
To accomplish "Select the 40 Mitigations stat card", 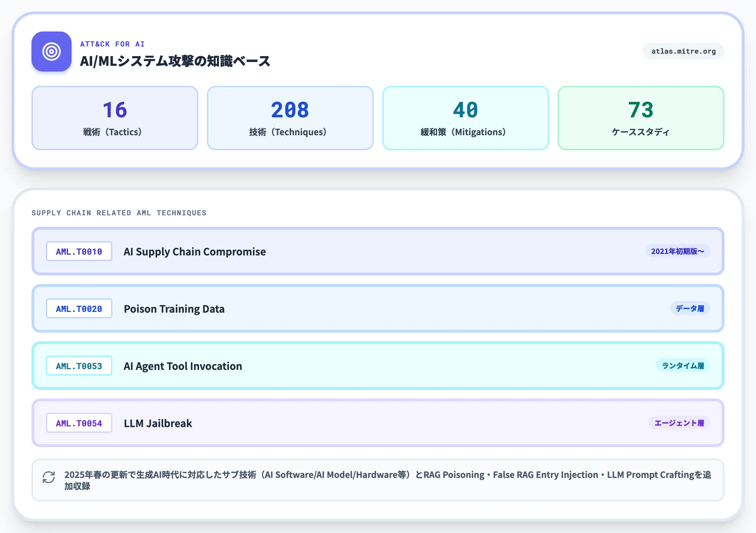I will [466, 118].
